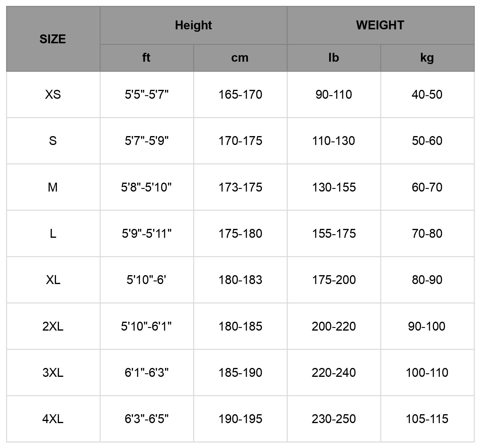480x448 pixels.
Task: Click the SIZE column header
Action: click(53, 39)
